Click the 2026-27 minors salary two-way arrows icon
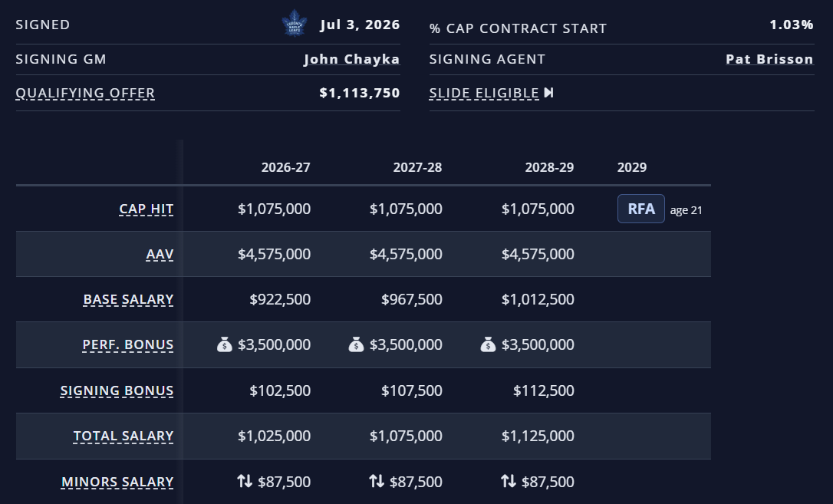The width and height of the screenshot is (833, 504). coord(245,481)
